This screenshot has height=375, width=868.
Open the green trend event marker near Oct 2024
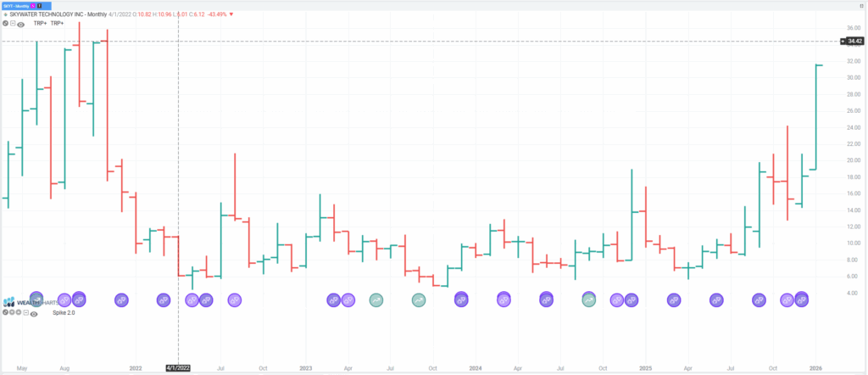[589, 299]
